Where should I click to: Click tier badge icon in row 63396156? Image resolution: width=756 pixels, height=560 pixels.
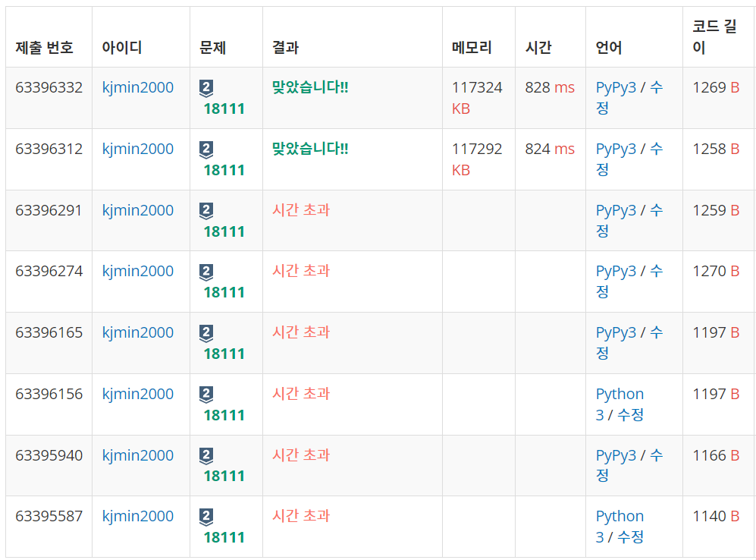point(206,395)
